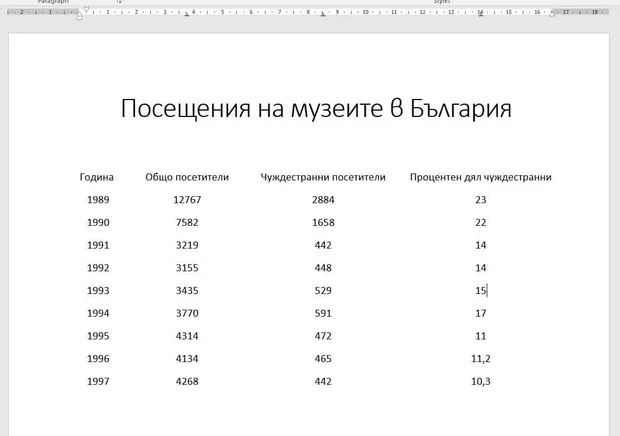Click the year 1993 cell
Viewport: 620px width, 436px height.
[x=98, y=291]
